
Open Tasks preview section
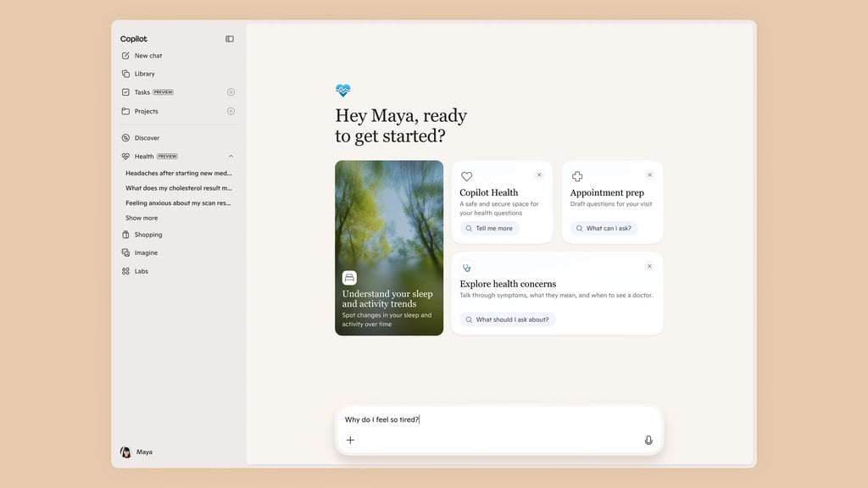pyautogui.click(x=142, y=92)
